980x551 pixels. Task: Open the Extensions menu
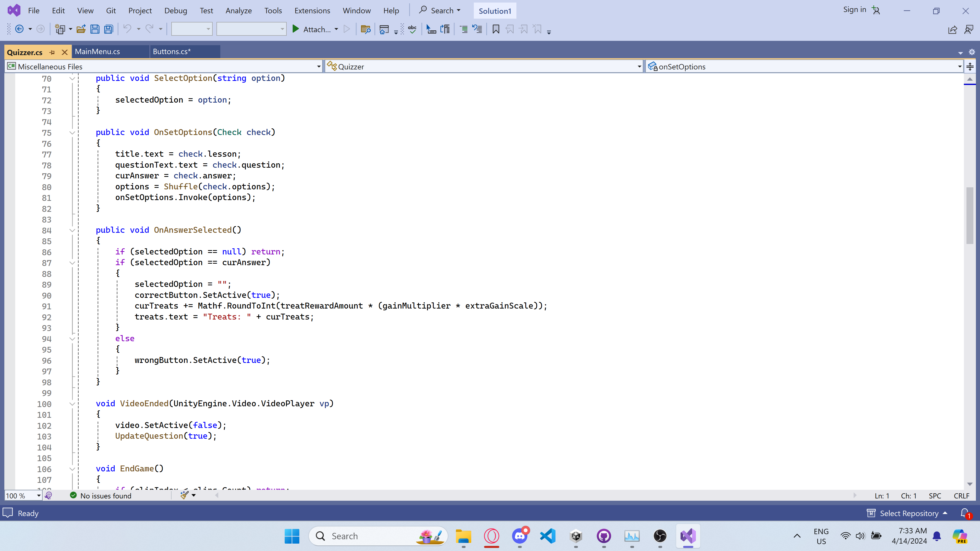pos(312,11)
